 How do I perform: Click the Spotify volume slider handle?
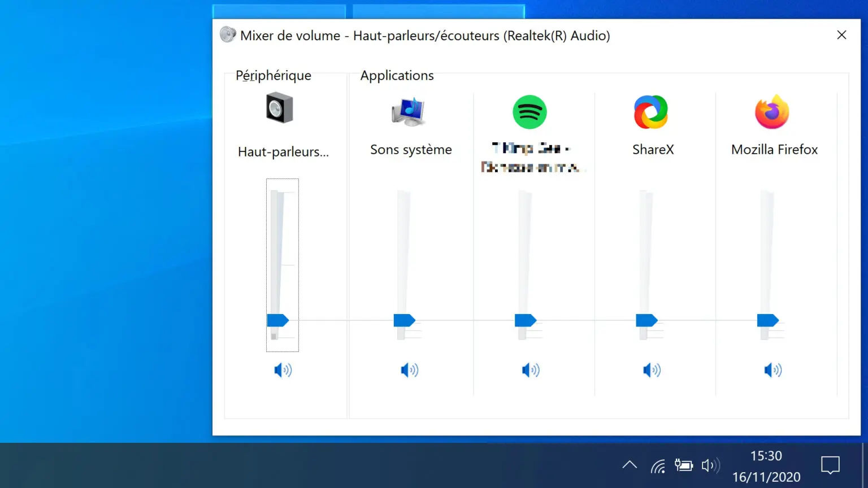[524, 320]
